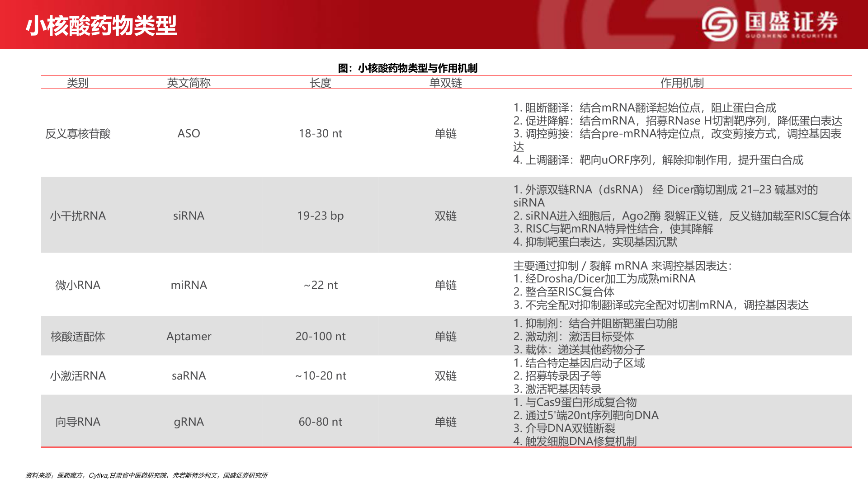Screen dimensions: 868x488
Task: Click the line 4. 上调翻译 about uORF
Action: pos(658,160)
